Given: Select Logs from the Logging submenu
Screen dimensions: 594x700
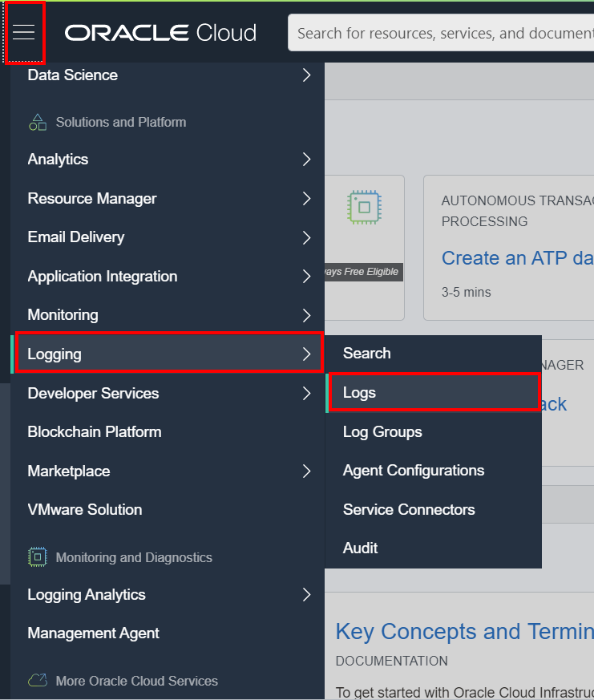Looking at the screenshot, I should click(359, 393).
